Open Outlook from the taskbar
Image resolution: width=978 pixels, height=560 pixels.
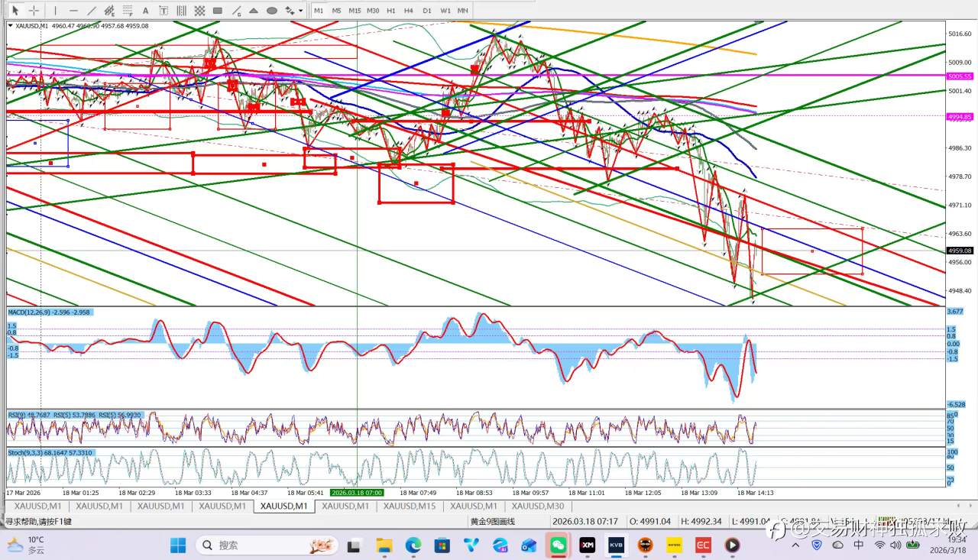(529, 545)
